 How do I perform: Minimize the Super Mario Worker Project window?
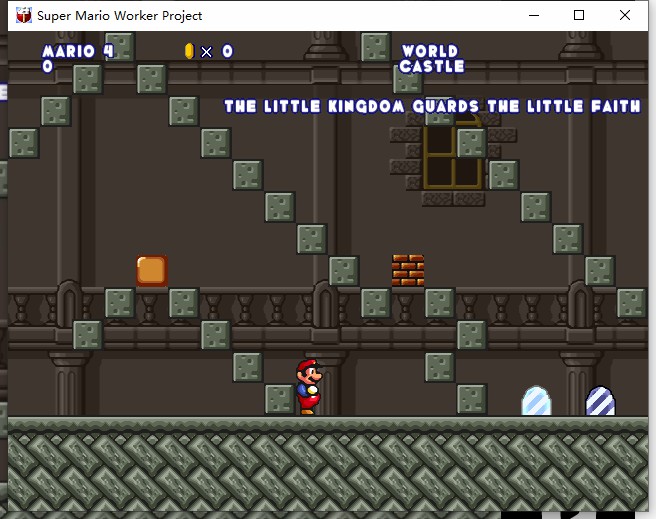pos(534,15)
